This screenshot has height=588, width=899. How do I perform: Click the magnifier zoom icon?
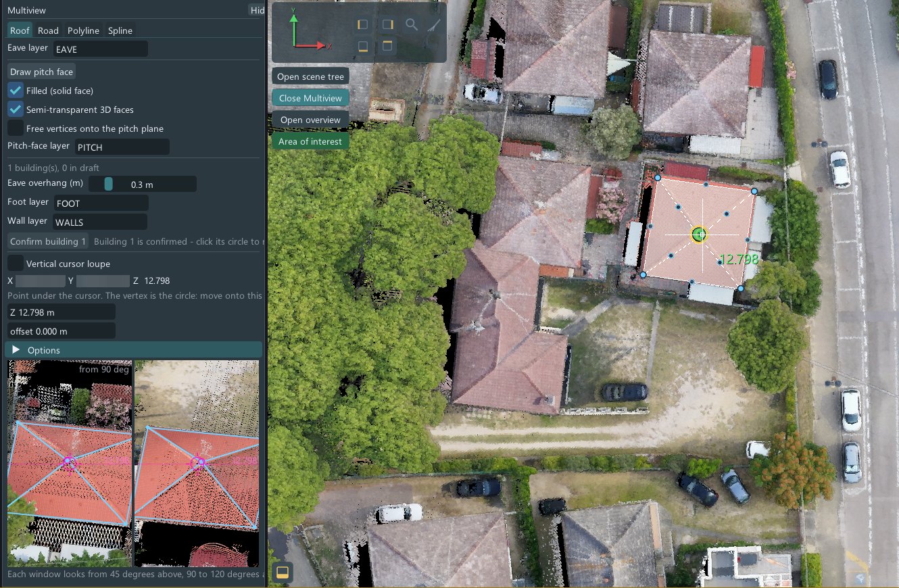click(x=412, y=25)
